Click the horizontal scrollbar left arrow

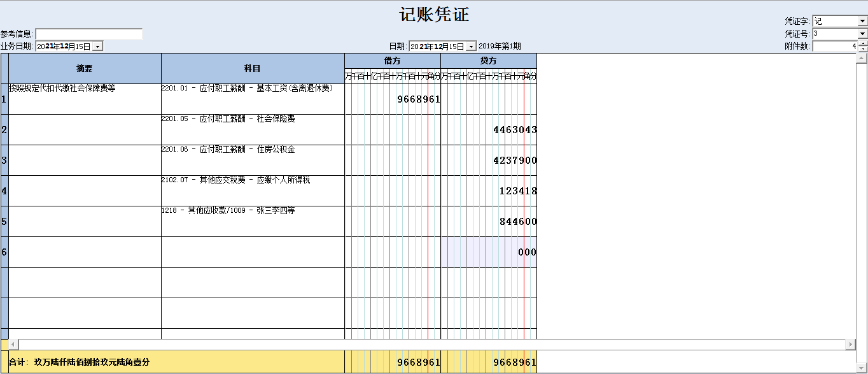pyautogui.click(x=14, y=344)
